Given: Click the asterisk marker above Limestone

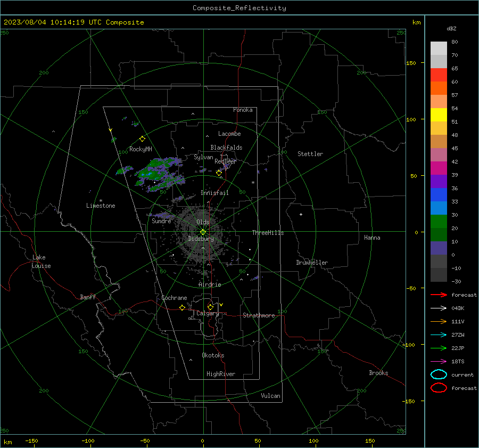Looking at the screenshot, I should 101,201.
